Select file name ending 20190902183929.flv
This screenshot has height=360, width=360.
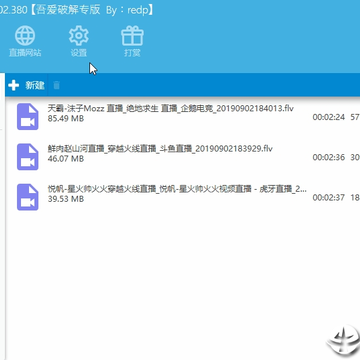point(160,149)
